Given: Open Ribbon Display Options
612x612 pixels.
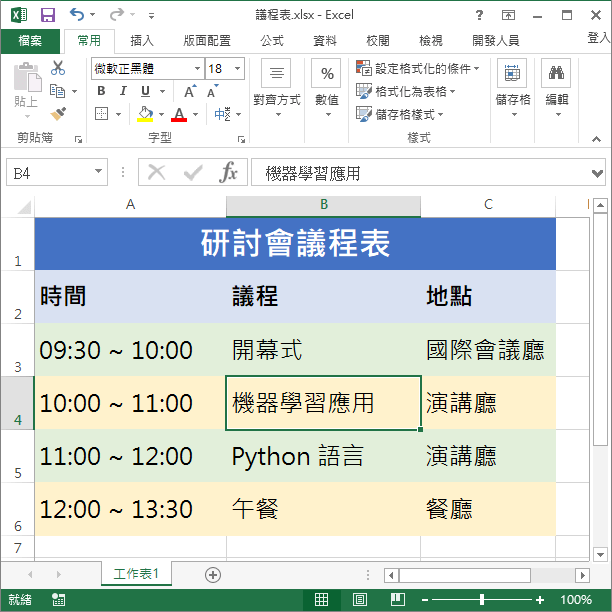Looking at the screenshot, I should (508, 15).
